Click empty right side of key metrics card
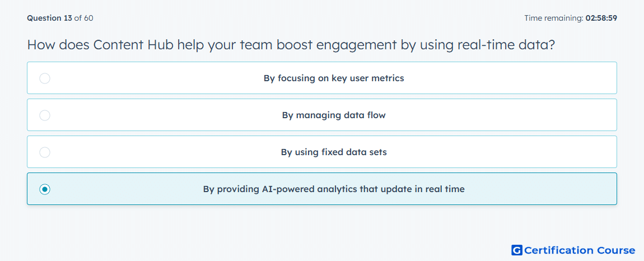 click(534, 78)
